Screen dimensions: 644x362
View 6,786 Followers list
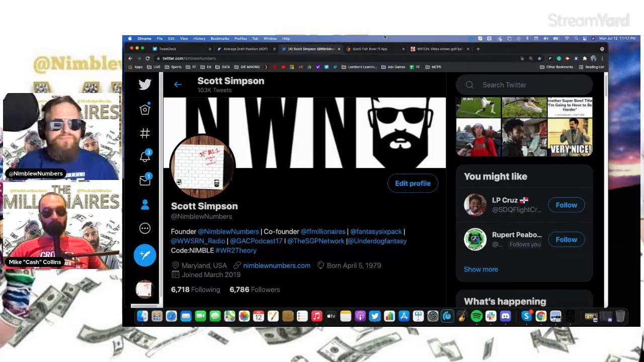255,290
